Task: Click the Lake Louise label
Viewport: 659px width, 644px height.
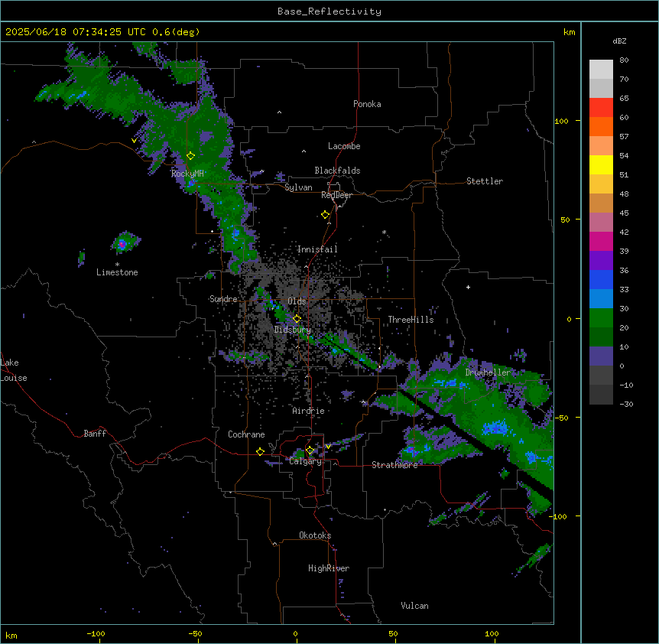Action: (14, 370)
